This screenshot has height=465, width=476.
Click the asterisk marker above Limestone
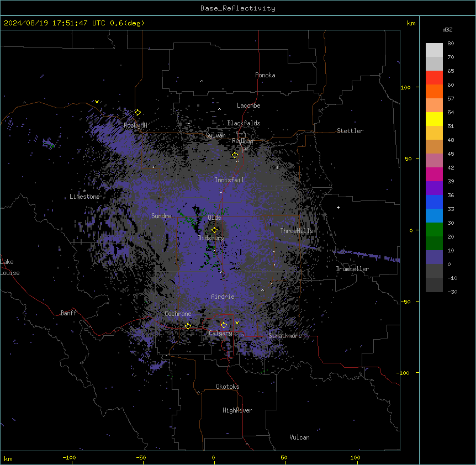[x=84, y=191]
